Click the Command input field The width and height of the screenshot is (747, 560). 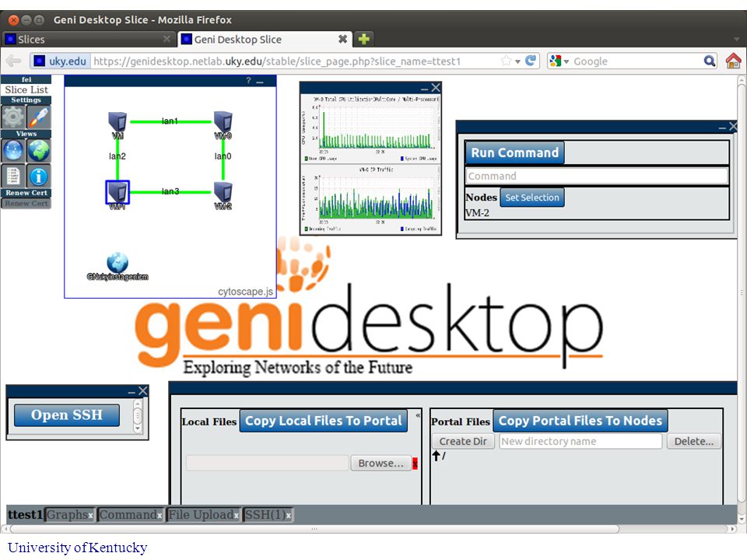coord(597,177)
